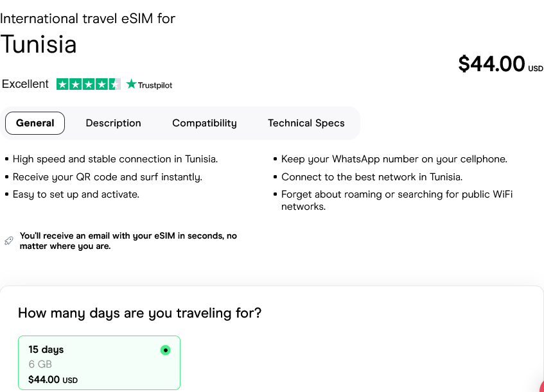Click the first green Trustpilot rating star
The image size is (544, 392).
62,84
